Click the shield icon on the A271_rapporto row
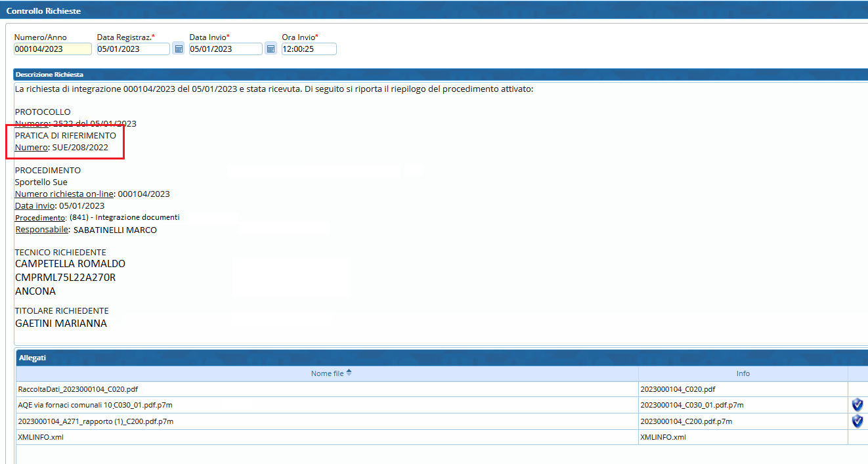Screen dimensions: 868x464 click(857, 421)
